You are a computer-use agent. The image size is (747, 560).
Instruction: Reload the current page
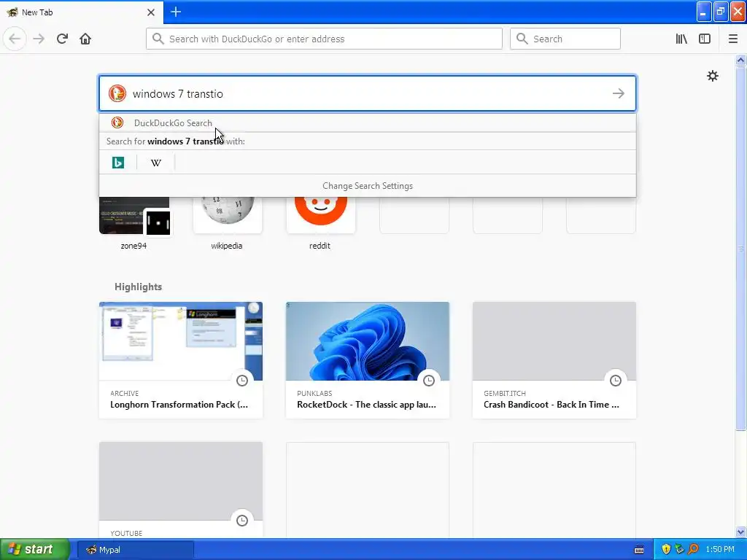[x=62, y=39]
